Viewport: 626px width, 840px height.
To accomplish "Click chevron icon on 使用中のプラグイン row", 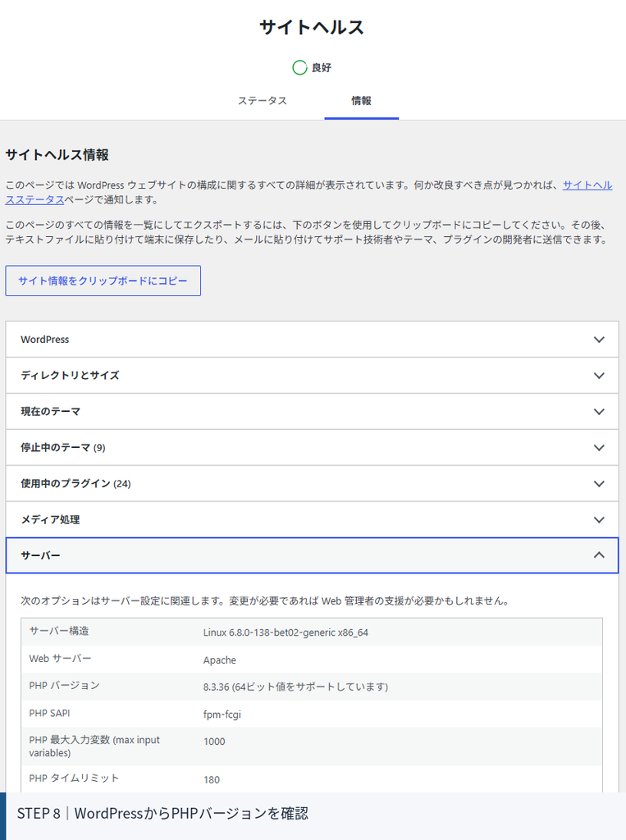I will pyautogui.click(x=599, y=484).
